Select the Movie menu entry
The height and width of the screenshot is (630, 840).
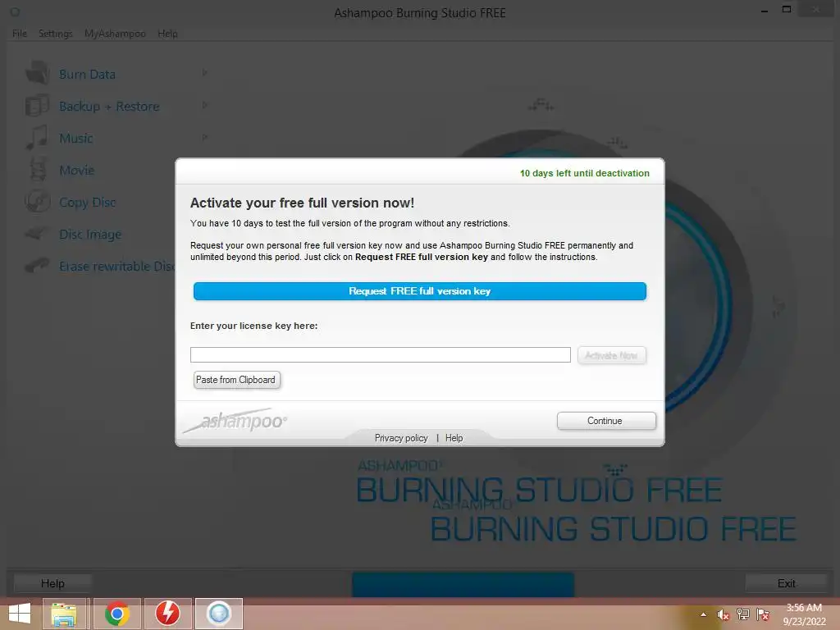(76, 170)
